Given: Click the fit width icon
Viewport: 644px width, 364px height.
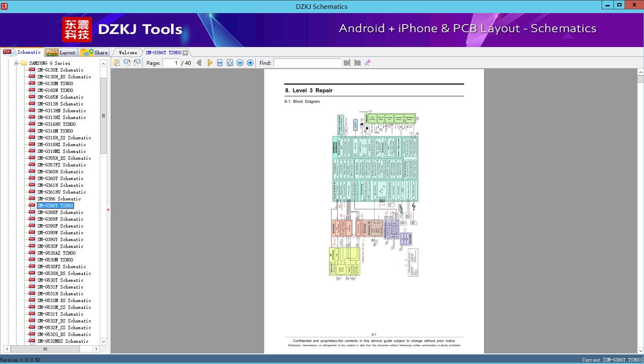Looking at the screenshot, I should (220, 63).
